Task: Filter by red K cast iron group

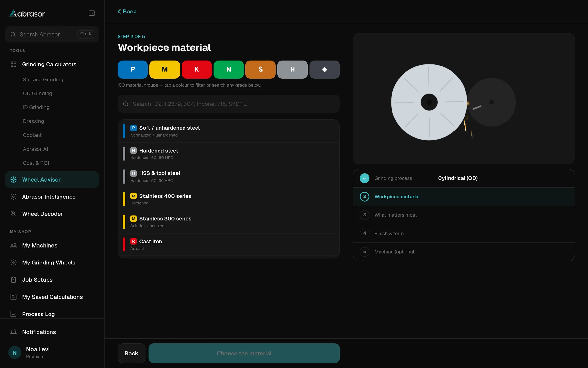Action: [197, 69]
